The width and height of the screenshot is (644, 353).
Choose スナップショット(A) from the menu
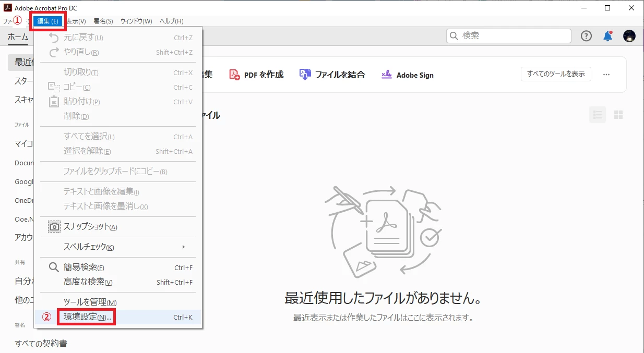pyautogui.click(x=117, y=227)
